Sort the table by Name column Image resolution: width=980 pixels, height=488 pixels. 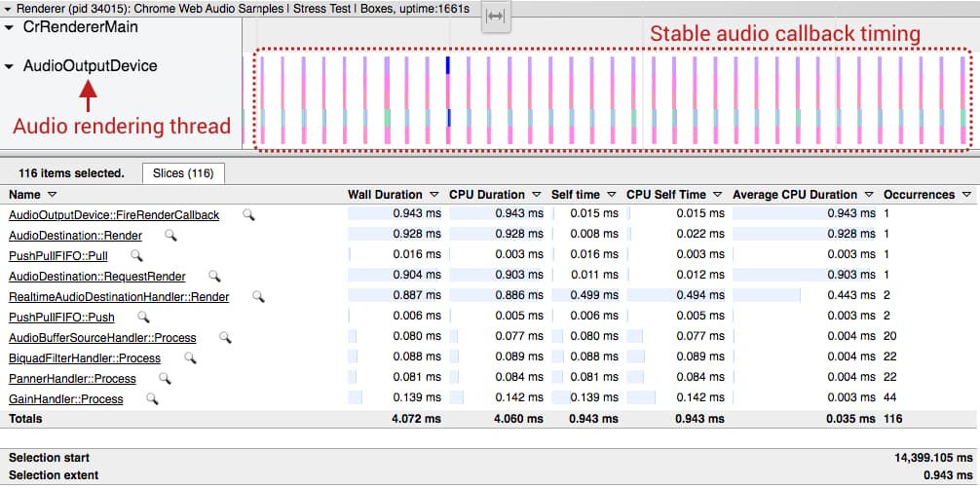coord(31,194)
